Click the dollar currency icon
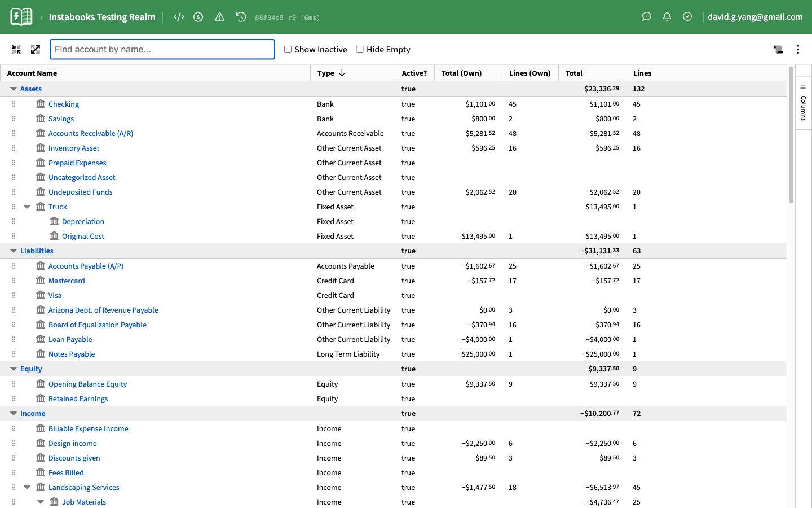The image size is (812, 508). [x=198, y=17]
